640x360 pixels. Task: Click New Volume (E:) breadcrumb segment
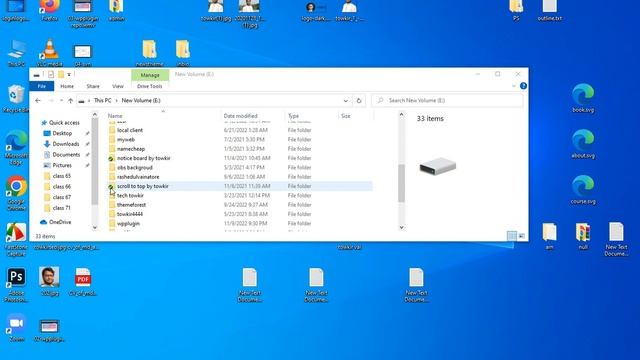pyautogui.click(x=141, y=100)
